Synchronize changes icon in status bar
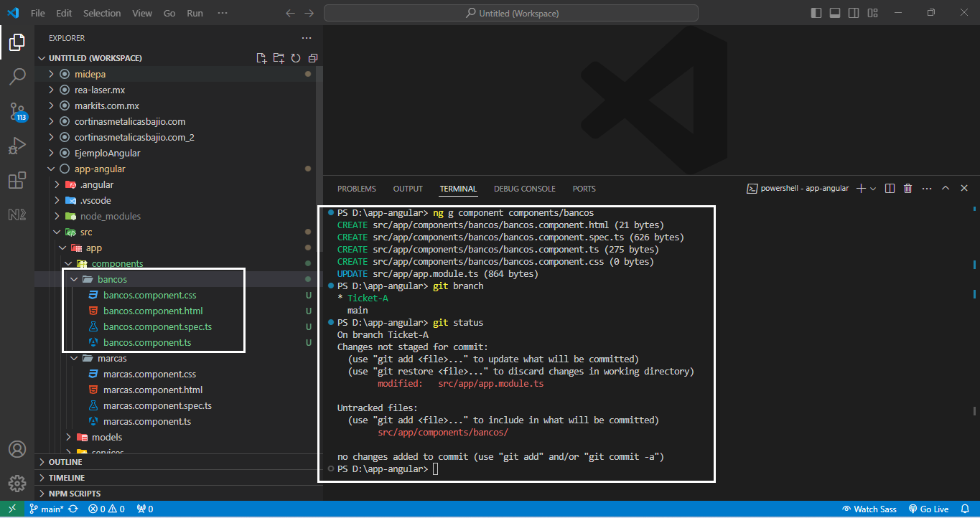This screenshot has width=980, height=518. (x=73, y=509)
